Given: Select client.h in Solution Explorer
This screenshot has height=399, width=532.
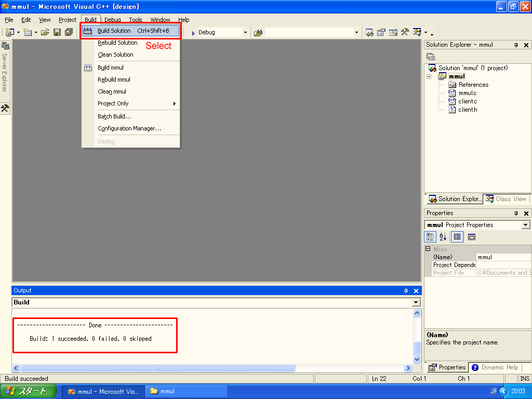Looking at the screenshot, I should 468,110.
